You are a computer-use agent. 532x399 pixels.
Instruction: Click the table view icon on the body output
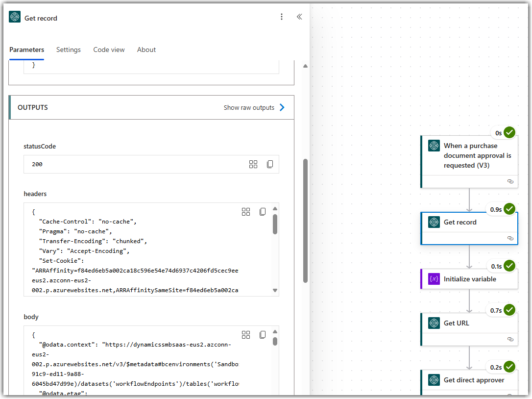click(246, 334)
